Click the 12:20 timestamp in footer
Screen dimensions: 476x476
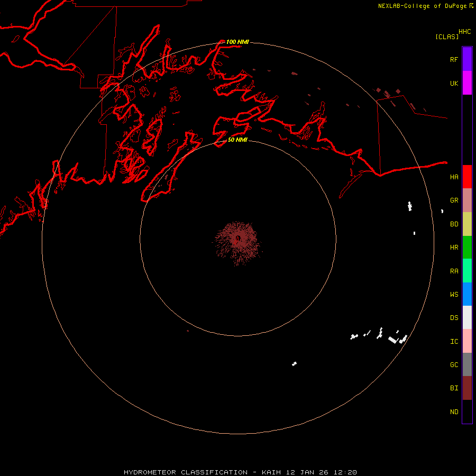pos(345,472)
